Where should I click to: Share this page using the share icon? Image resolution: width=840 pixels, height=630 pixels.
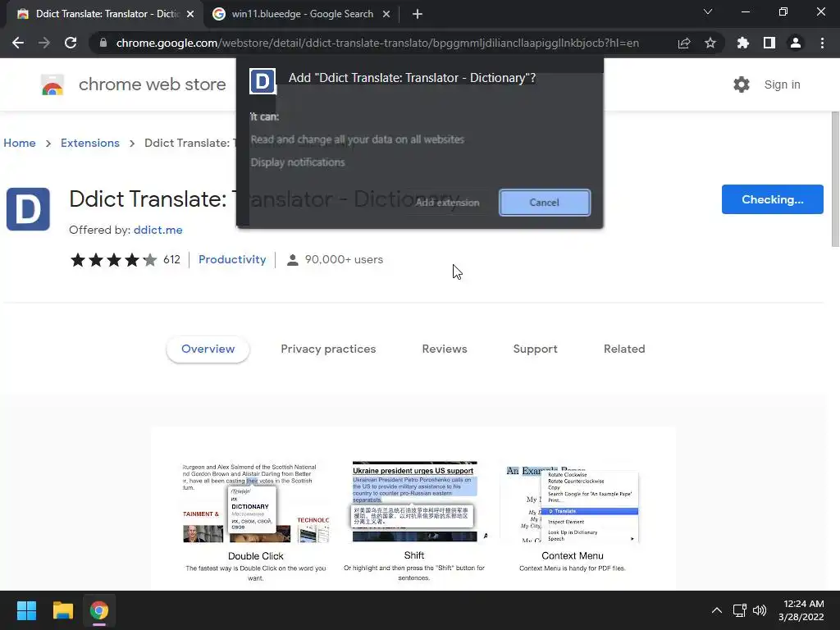click(x=684, y=43)
